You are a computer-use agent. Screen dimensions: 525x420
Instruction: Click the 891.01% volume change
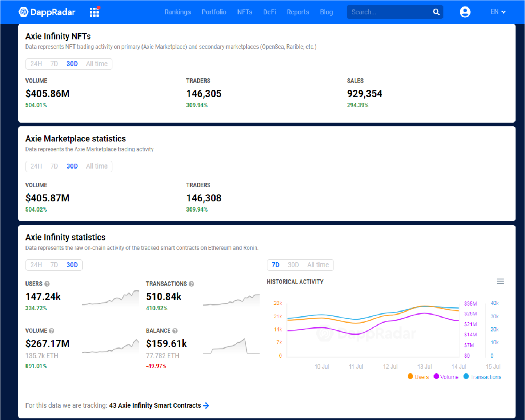(x=36, y=366)
